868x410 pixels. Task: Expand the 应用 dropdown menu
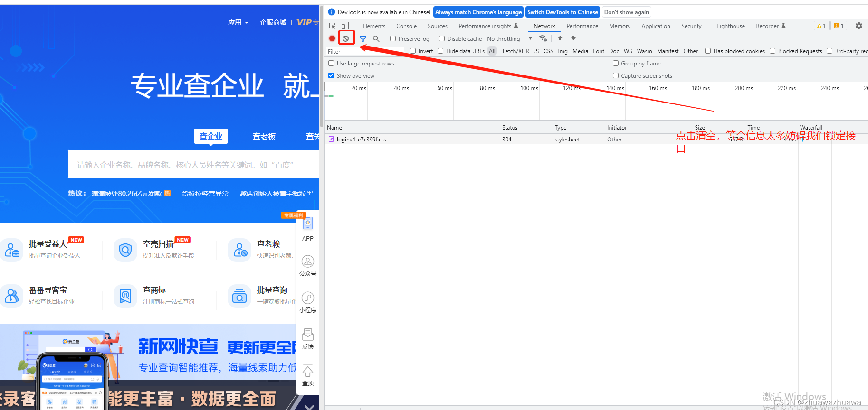click(x=238, y=22)
